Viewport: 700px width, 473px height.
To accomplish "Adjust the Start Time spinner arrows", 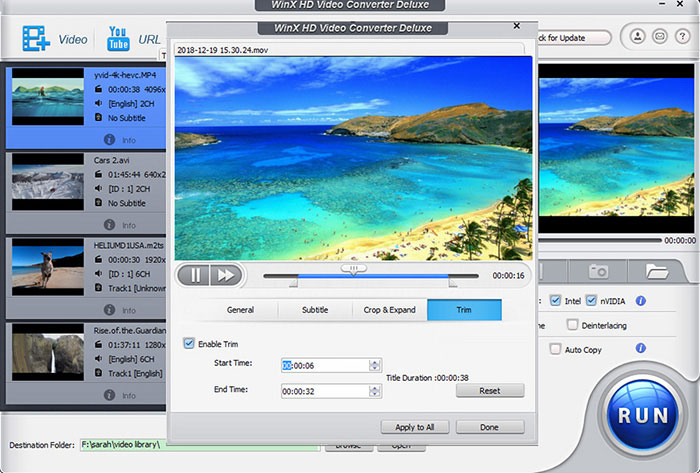I will (375, 365).
